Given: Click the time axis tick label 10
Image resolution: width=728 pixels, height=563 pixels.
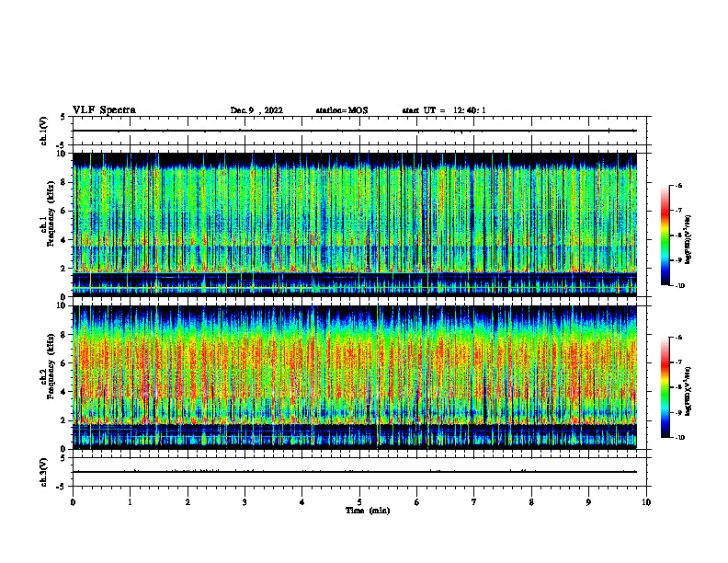Looking at the screenshot, I should (646, 502).
